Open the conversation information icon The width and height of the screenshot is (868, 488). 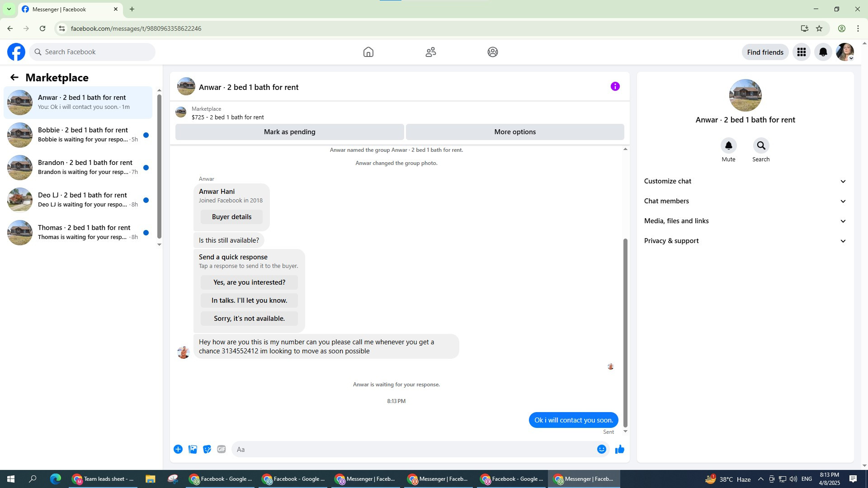615,86
